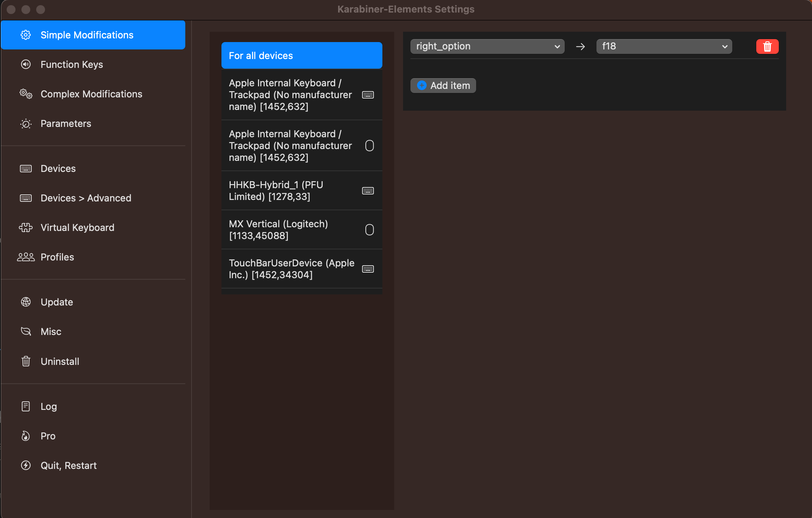Open the Log section
812x518 pixels.
pos(48,407)
